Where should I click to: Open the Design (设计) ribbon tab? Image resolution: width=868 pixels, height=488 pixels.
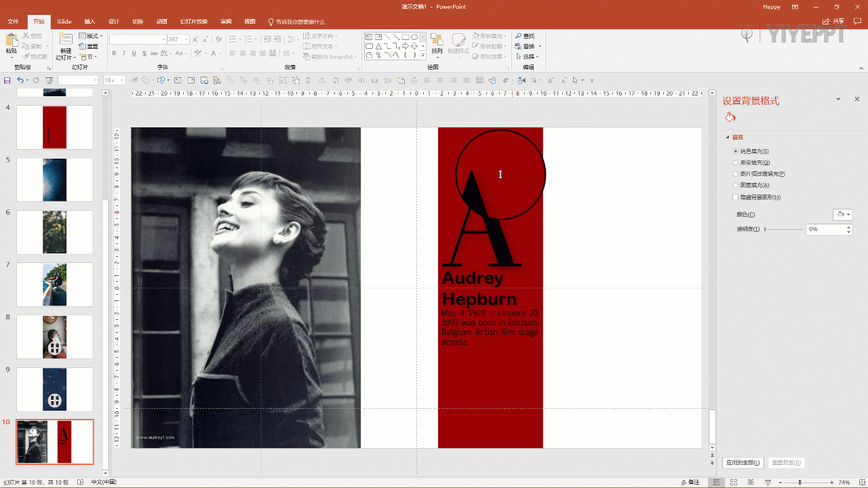pyautogui.click(x=114, y=22)
